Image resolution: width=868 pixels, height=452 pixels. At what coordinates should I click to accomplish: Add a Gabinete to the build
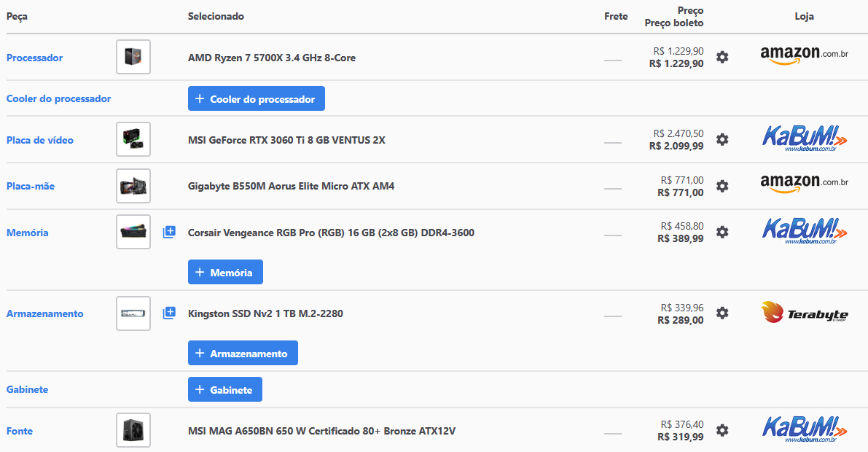click(x=224, y=389)
